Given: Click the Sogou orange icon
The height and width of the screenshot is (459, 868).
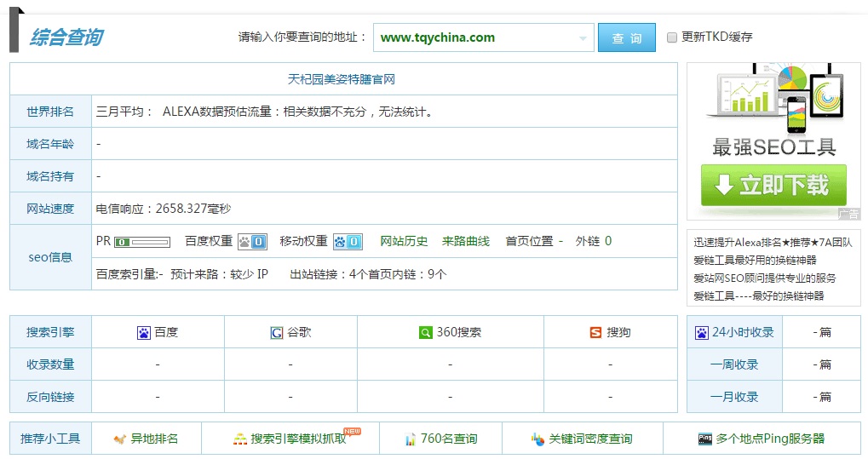Looking at the screenshot, I should [x=596, y=333].
